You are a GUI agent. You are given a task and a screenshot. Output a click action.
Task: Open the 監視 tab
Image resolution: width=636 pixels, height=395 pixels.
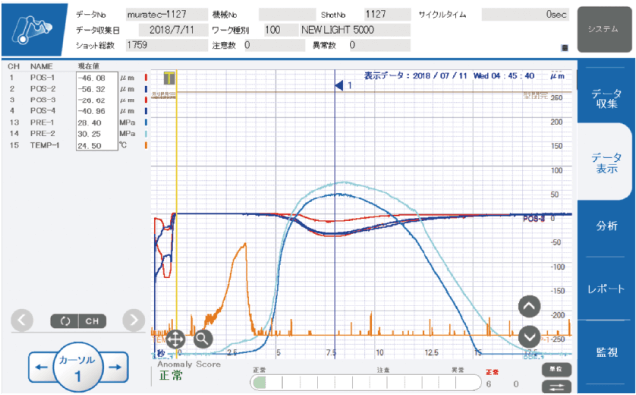[606, 352]
